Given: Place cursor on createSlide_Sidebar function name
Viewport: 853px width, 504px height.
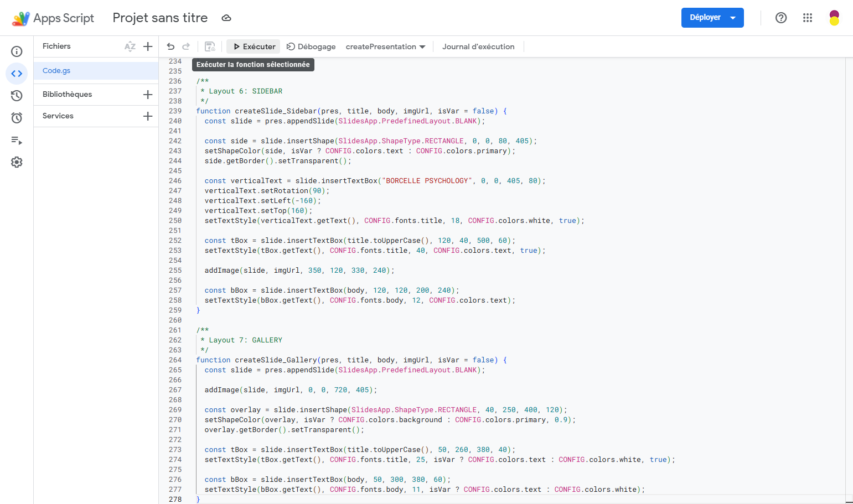Looking at the screenshot, I should [x=276, y=111].
